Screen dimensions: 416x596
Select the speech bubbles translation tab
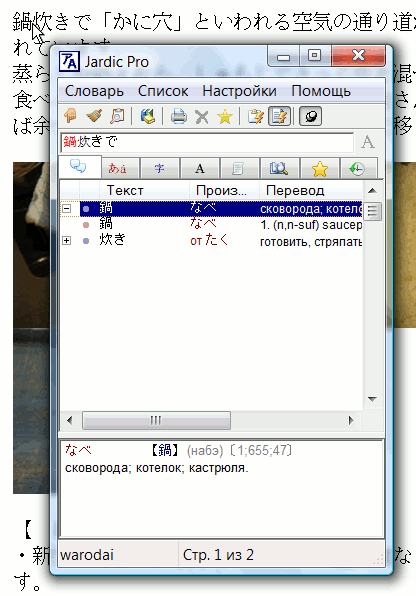(79, 166)
